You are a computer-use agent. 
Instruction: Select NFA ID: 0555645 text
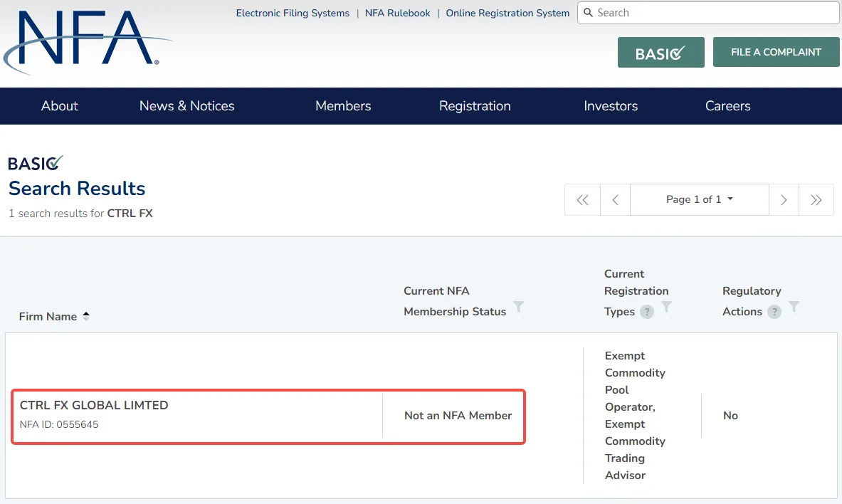click(59, 424)
